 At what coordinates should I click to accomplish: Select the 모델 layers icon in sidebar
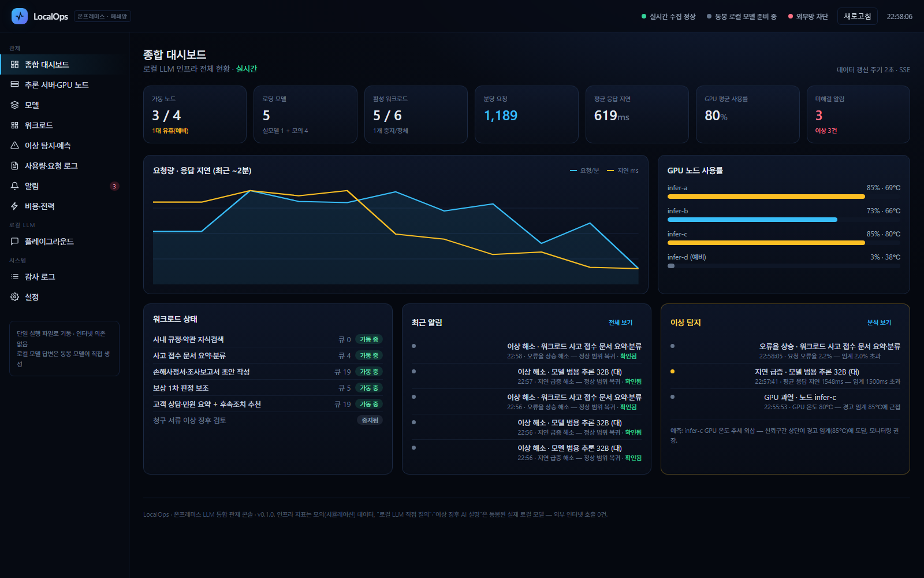(15, 105)
